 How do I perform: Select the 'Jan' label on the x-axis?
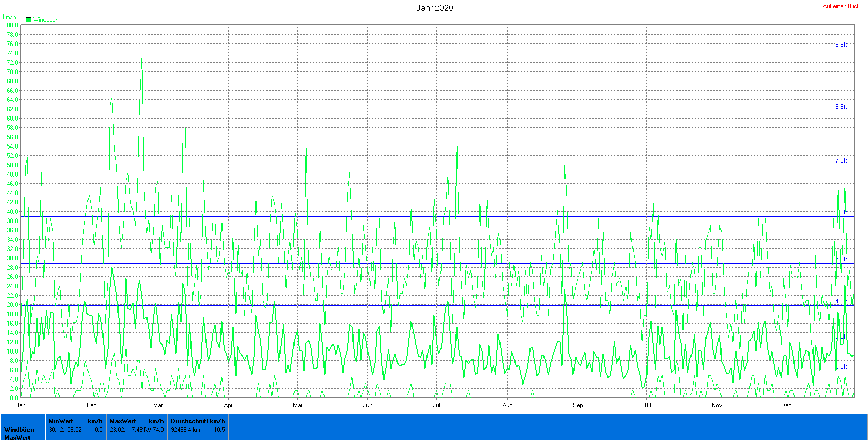pos(21,405)
